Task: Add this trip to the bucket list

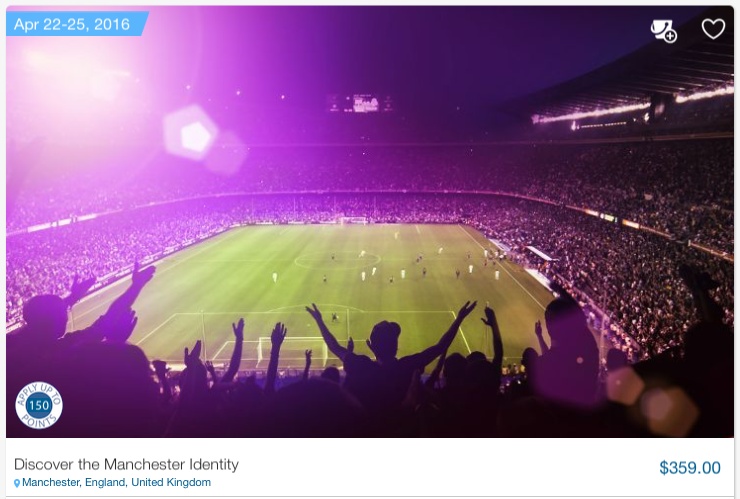Action: [x=664, y=31]
